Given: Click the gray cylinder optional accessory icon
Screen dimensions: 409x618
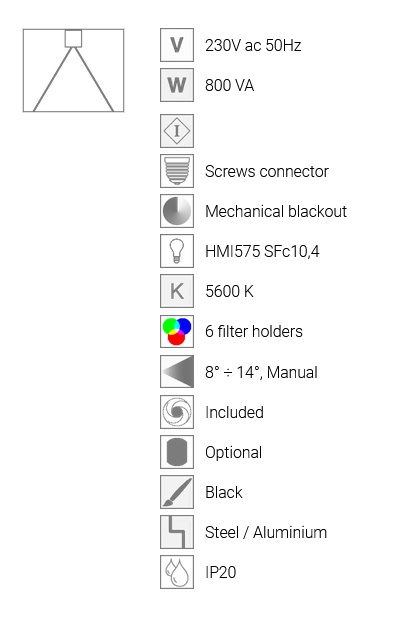Looking at the screenshot, I should click(x=177, y=452).
